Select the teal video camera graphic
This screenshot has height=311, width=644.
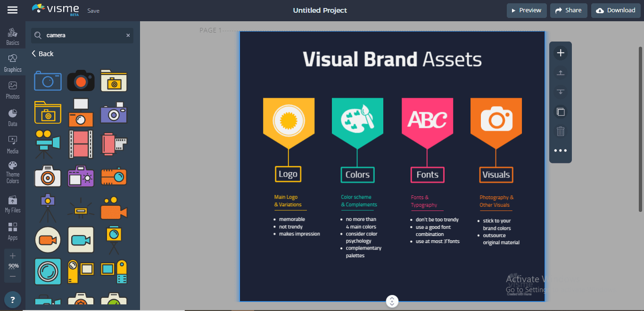[x=81, y=240]
